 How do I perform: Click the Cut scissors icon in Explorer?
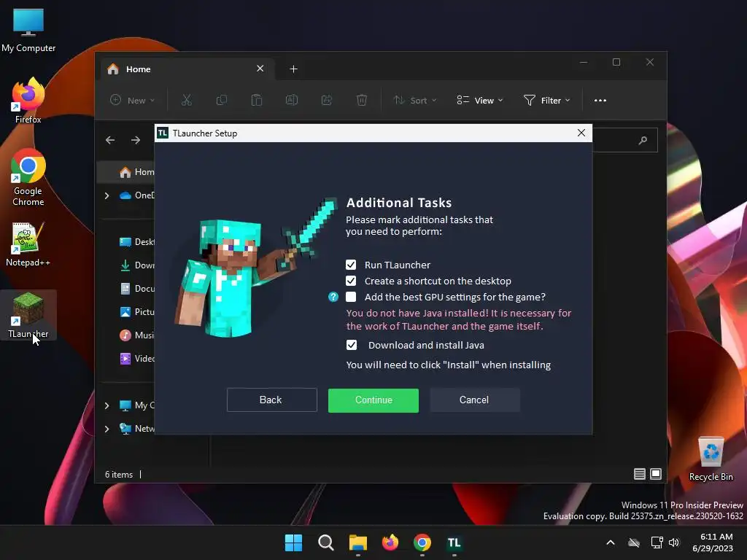(x=186, y=100)
